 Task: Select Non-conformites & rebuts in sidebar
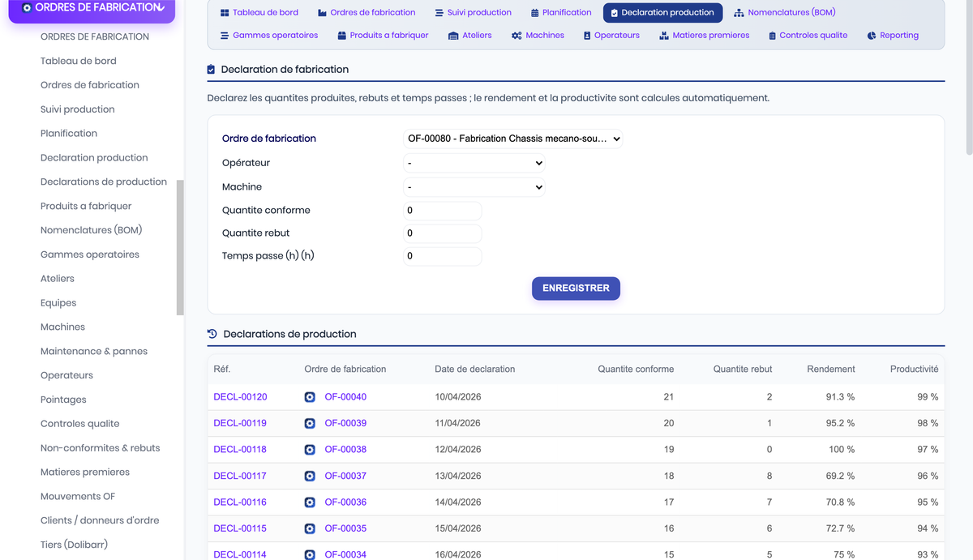coord(101,448)
